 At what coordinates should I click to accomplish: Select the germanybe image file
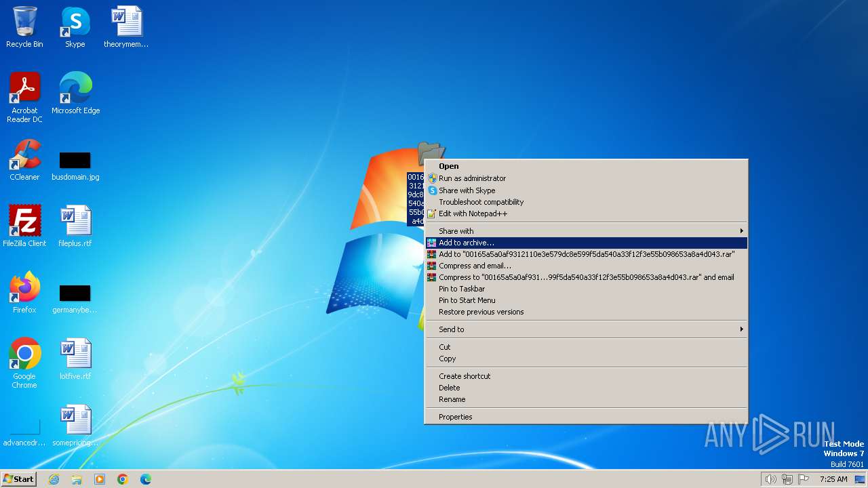[x=75, y=299]
